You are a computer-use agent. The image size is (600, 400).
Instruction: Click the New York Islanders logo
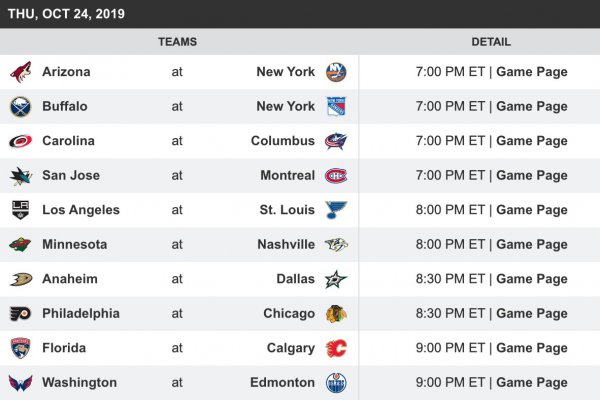click(336, 72)
